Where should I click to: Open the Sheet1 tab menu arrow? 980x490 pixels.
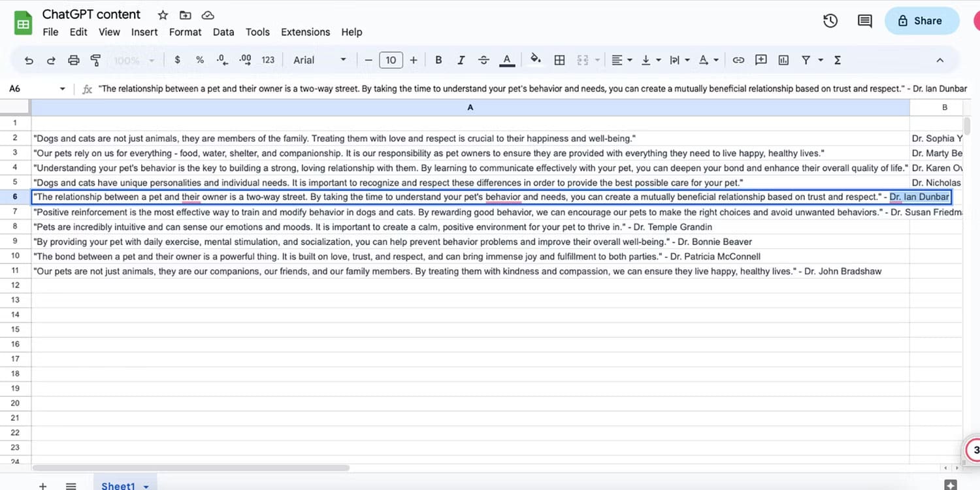(144, 485)
